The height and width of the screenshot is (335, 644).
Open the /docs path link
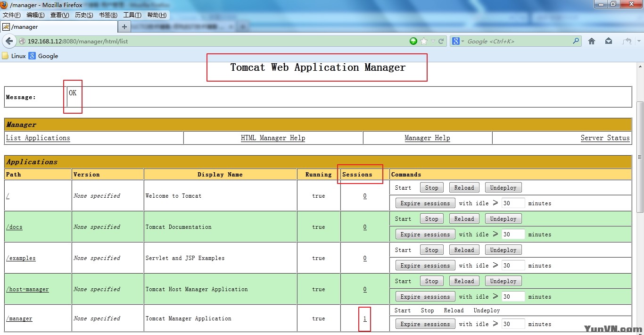click(14, 227)
